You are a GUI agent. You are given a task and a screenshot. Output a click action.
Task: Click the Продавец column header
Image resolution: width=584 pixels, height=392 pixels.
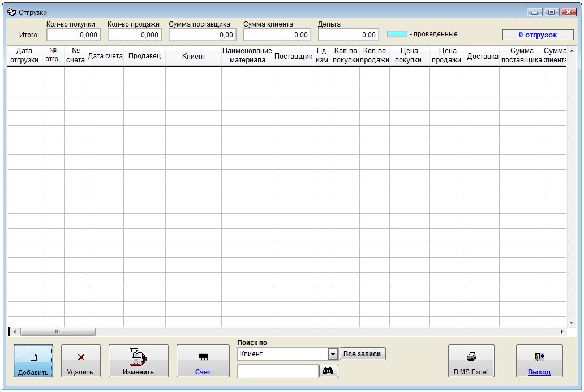tap(144, 55)
